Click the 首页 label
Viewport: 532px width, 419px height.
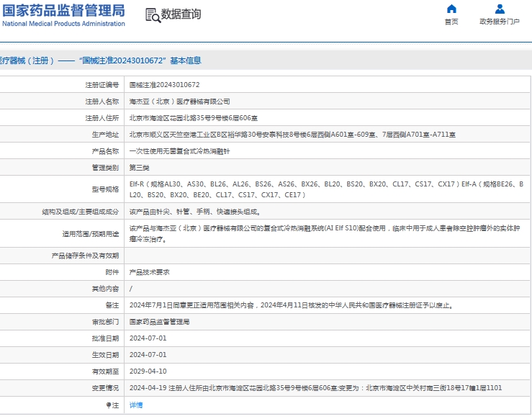click(x=451, y=22)
